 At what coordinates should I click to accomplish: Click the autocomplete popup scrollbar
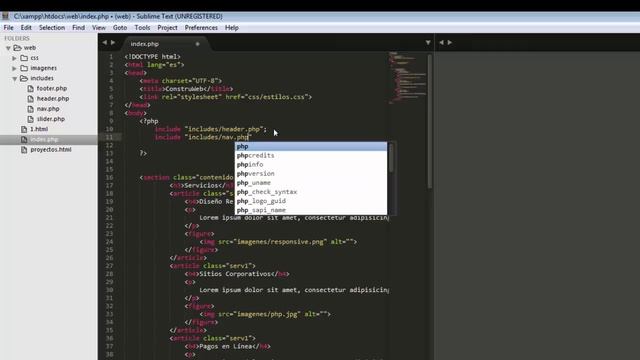[391, 158]
